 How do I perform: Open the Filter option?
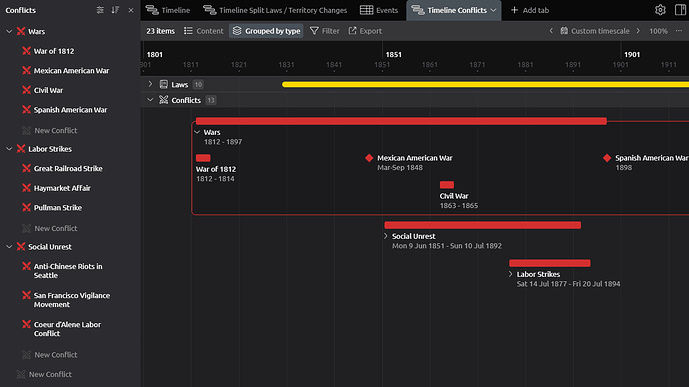tap(325, 31)
